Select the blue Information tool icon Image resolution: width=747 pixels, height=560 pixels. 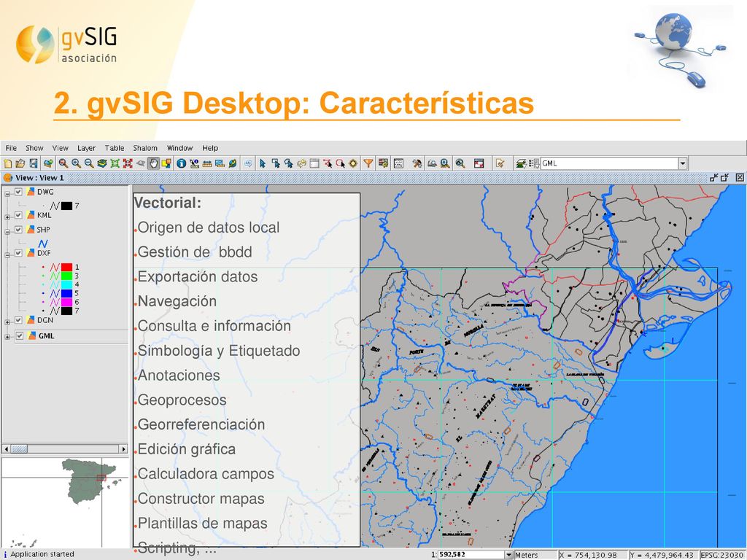181,163
